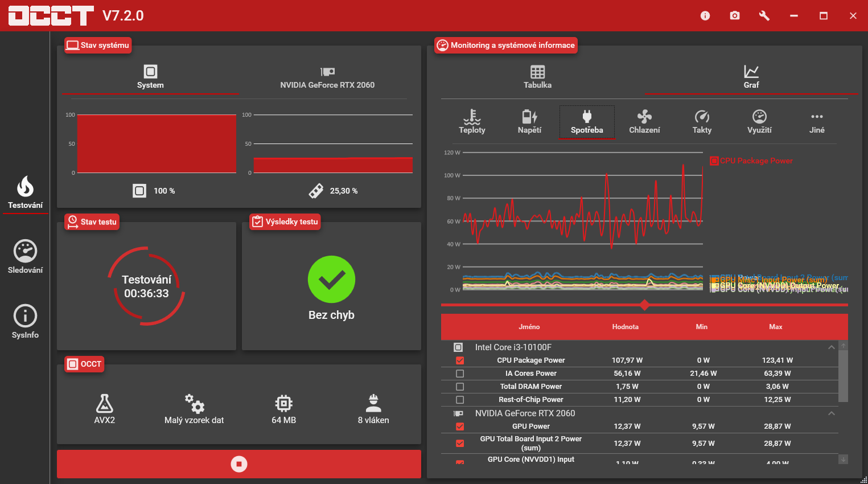Viewport: 868px width, 484px height.
Task: Collapse the NVIDIA GeForce RTX 2060 sensor group
Action: click(832, 413)
